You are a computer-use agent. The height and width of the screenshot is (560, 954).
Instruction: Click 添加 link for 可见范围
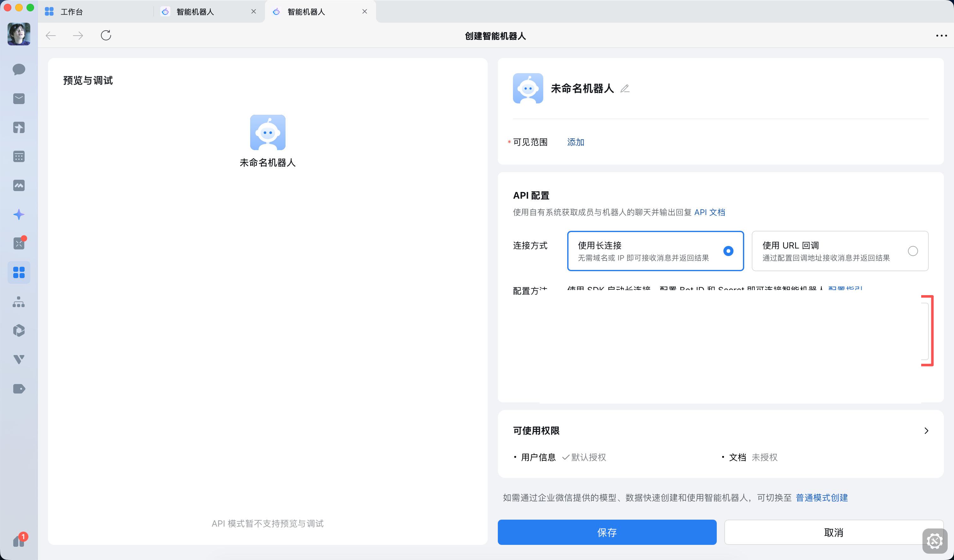point(575,142)
